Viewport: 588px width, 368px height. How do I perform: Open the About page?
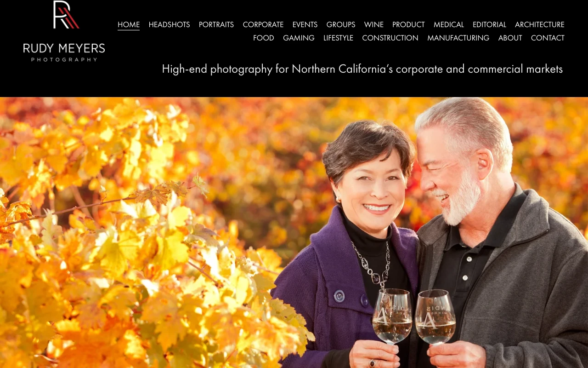pyautogui.click(x=510, y=38)
